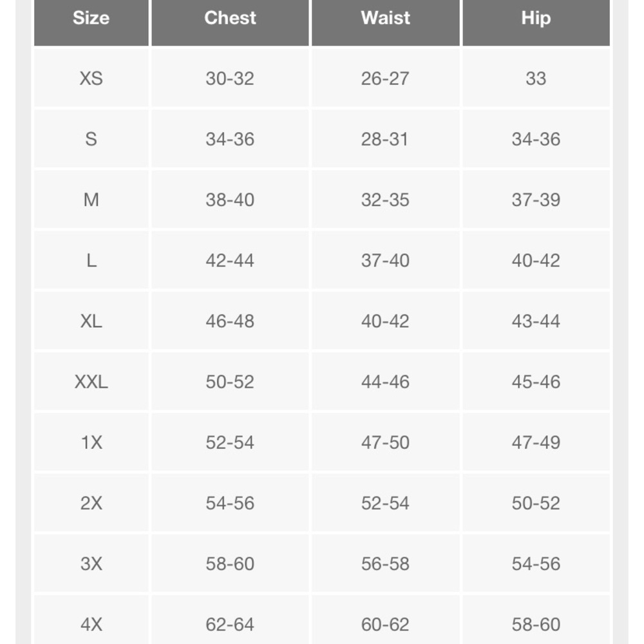
Task: Click the XL hip value 43-44
Action: [x=536, y=321]
